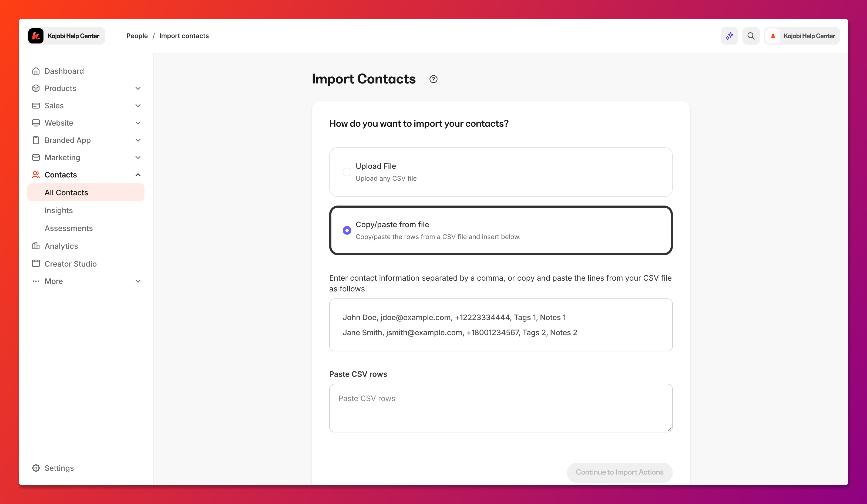Click the Copy/paste the rows description text
The image size is (867, 504).
coord(438,237)
